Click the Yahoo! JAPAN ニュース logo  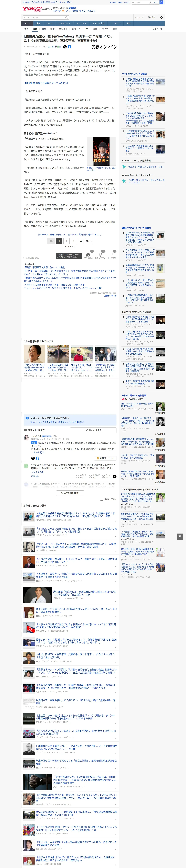pos(37,9)
